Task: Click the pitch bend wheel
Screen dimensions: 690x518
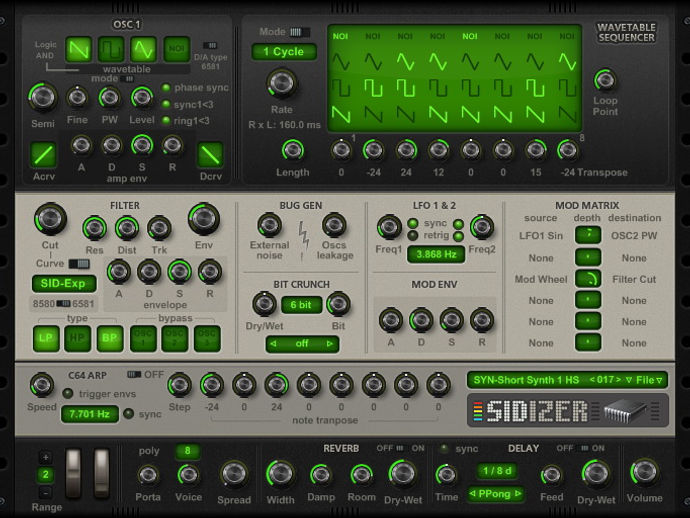Action: coord(73,473)
